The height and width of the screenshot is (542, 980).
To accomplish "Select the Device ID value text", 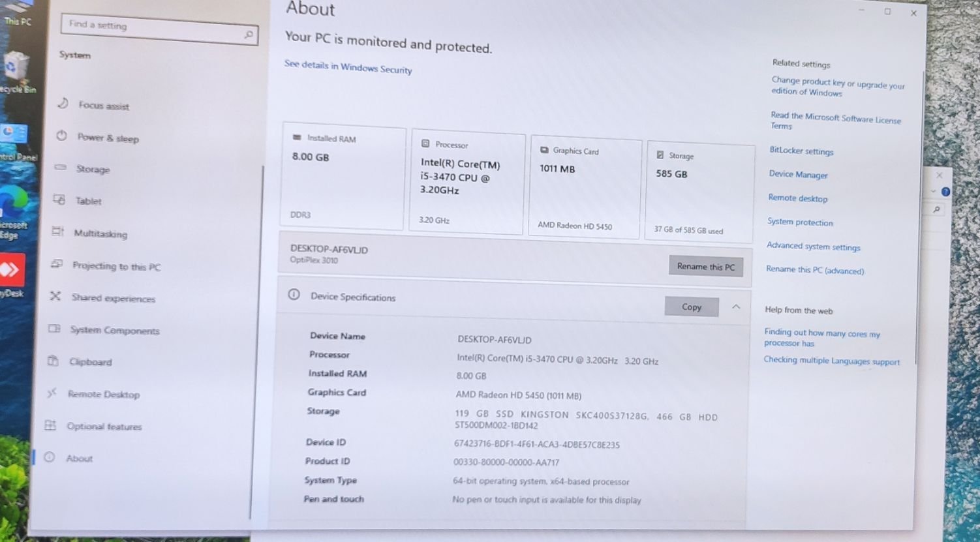I will [536, 444].
